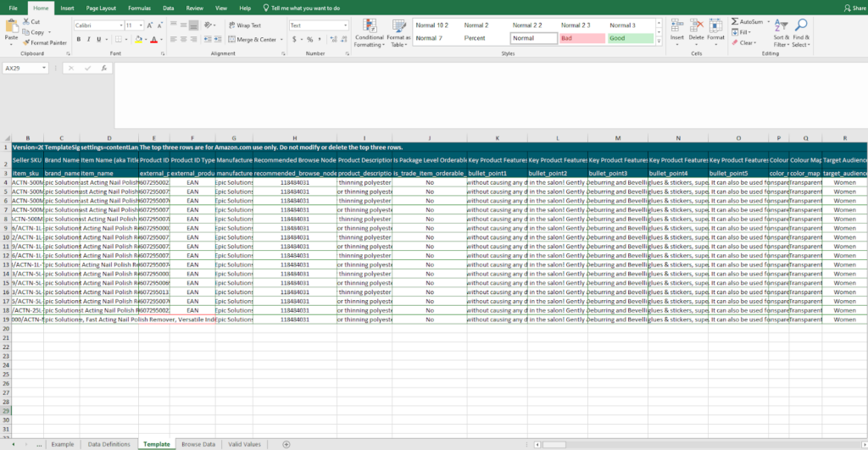
Task: Click the Cut scissors icon
Action: tap(25, 22)
